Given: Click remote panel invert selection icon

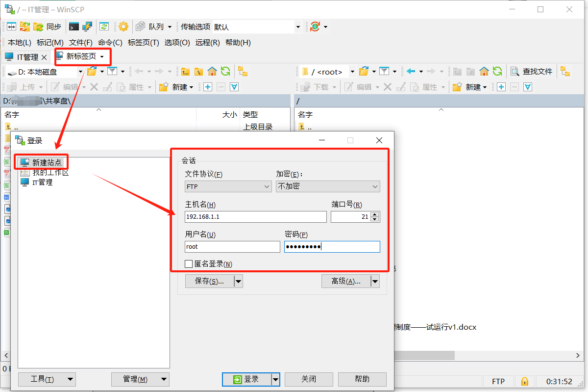Looking at the screenshot, I should coord(528,87).
